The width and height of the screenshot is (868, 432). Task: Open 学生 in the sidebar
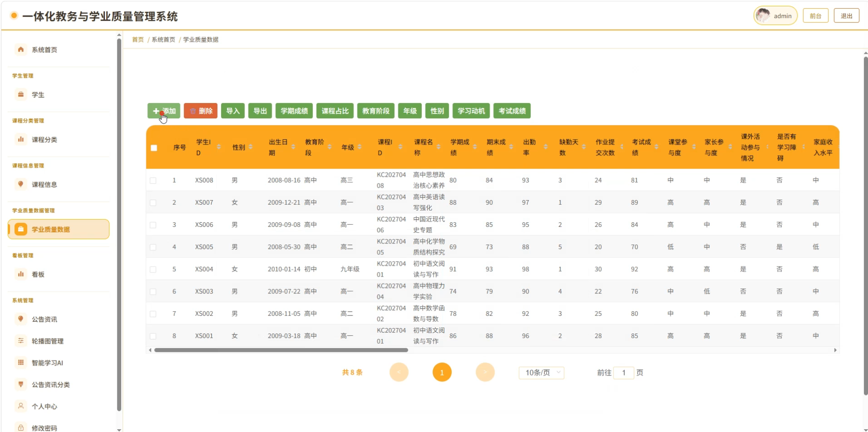coord(58,94)
